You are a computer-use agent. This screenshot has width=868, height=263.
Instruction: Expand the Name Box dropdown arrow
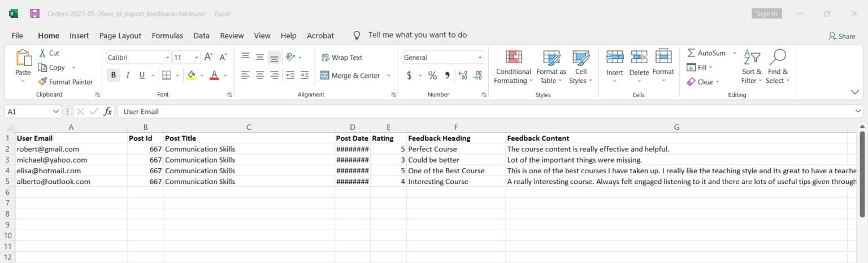pos(55,112)
